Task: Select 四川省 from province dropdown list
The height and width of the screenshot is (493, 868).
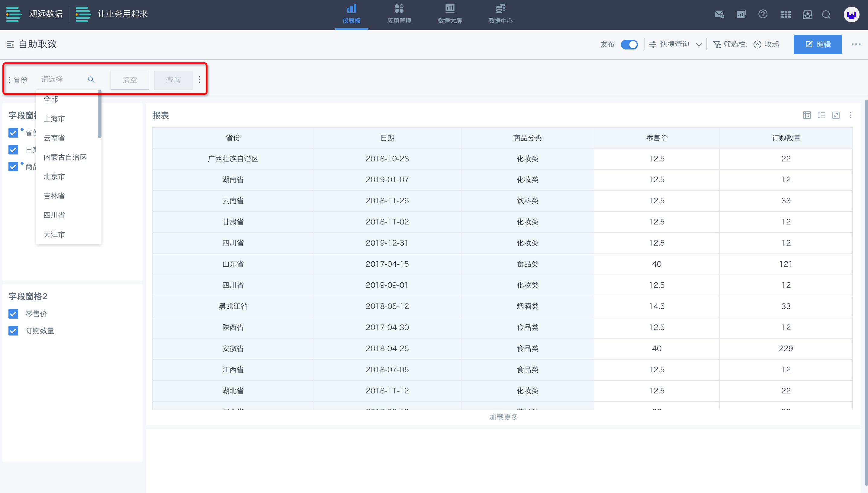Action: click(54, 215)
